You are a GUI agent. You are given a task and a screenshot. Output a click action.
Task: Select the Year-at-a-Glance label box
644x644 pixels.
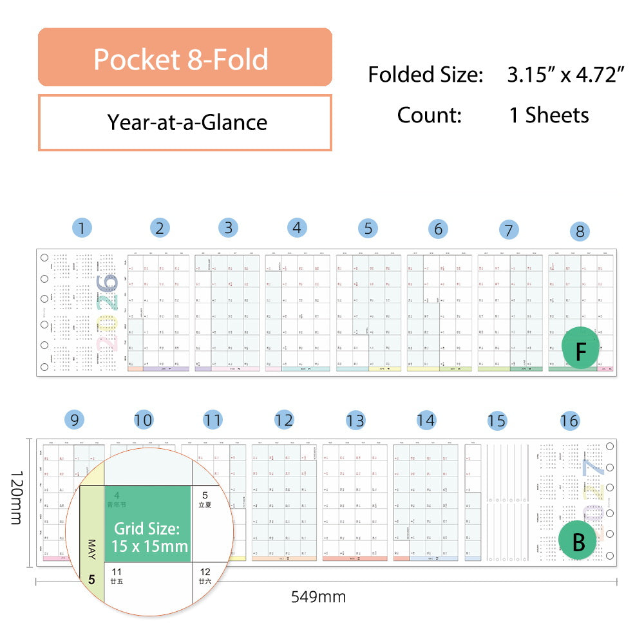[185, 122]
